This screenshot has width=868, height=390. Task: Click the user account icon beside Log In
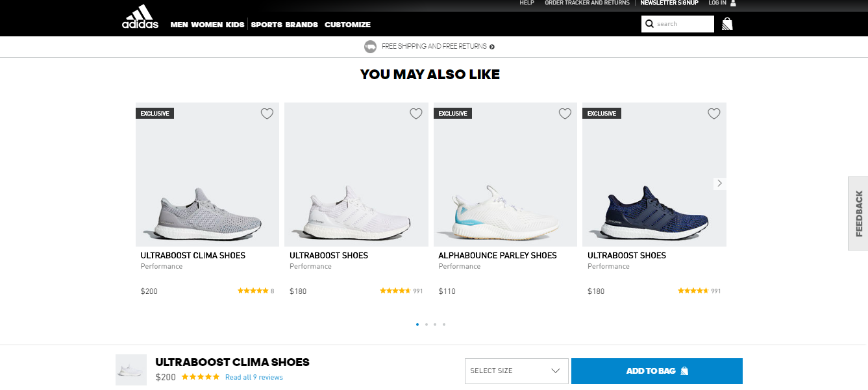pos(733,3)
